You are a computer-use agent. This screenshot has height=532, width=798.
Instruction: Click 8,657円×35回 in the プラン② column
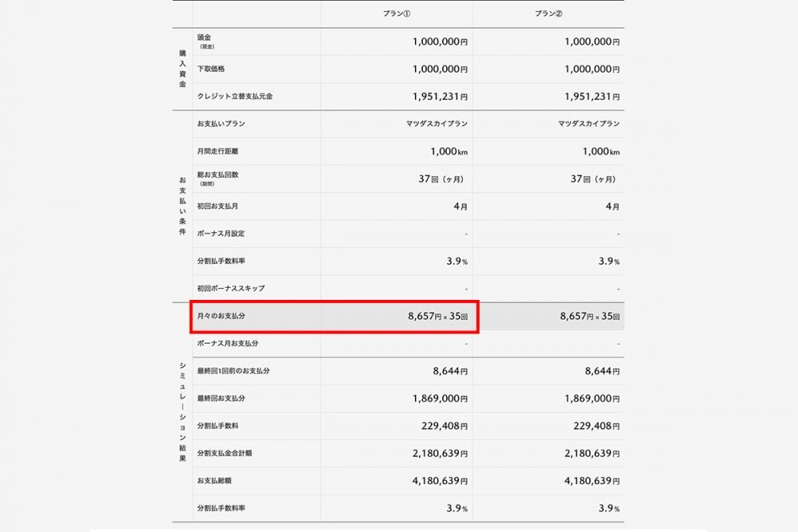pos(590,317)
